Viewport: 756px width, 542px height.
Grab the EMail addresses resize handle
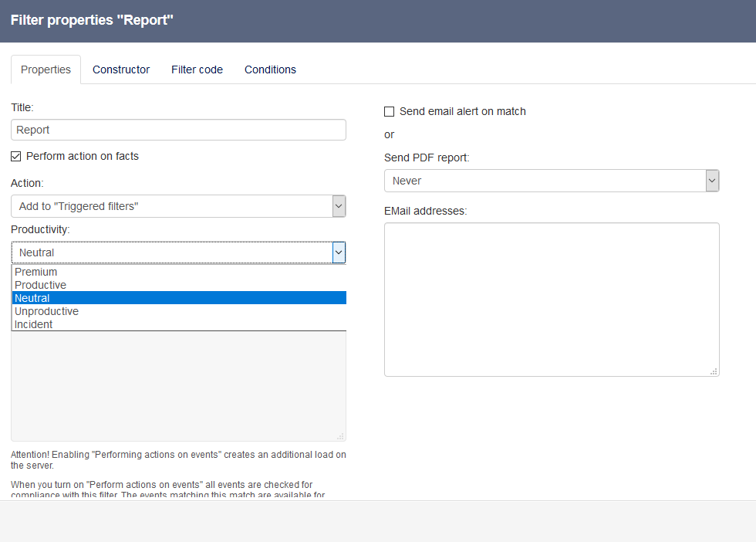714,371
